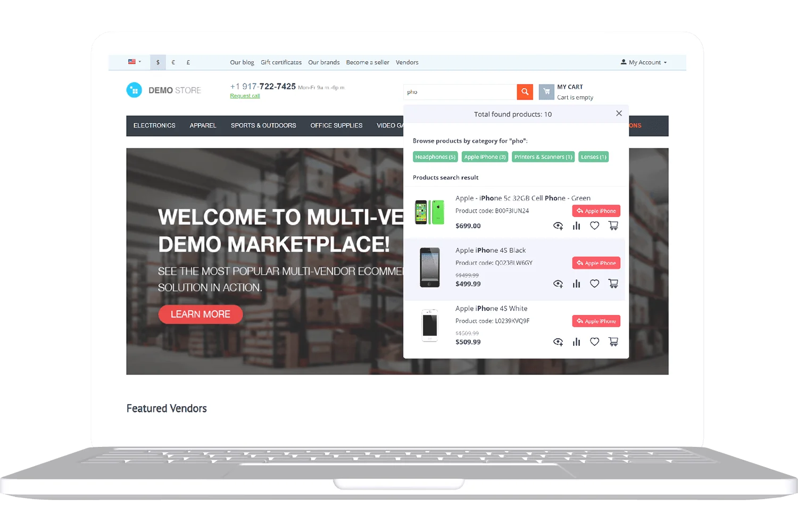Screen dimensions: 798x532
Task: Open the shopping cart icon
Action: pyautogui.click(x=546, y=92)
